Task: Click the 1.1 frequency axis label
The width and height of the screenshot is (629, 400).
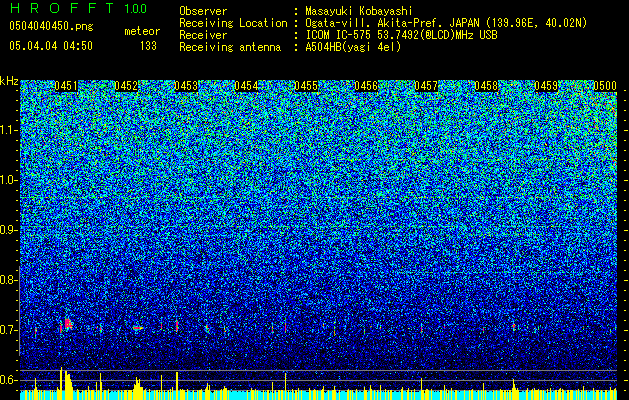Action: (x=8, y=130)
